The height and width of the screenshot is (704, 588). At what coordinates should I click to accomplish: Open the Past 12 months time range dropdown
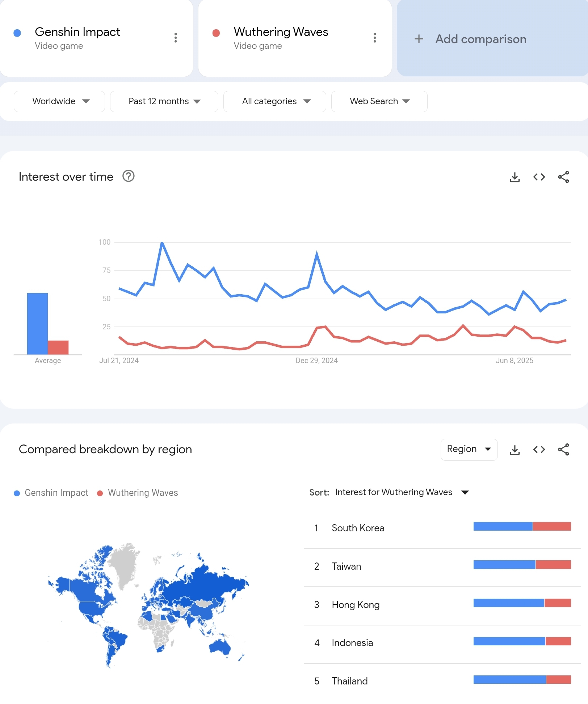(164, 101)
